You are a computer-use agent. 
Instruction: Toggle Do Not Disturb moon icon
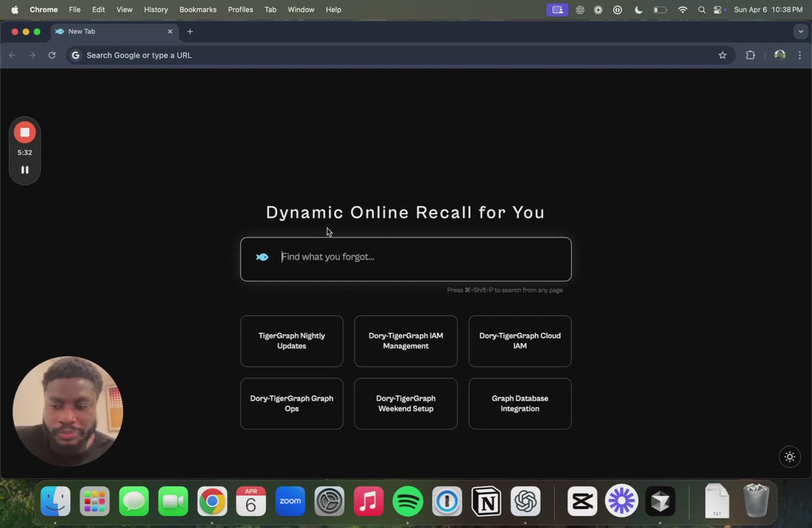(638, 10)
